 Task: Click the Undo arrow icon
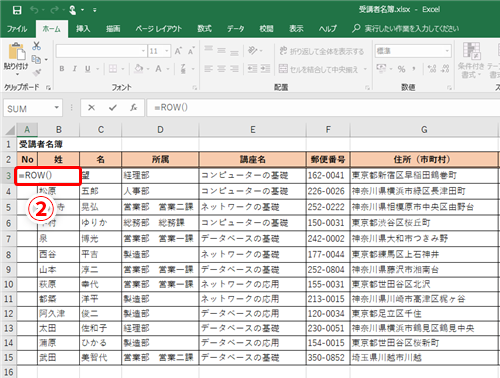(x=34, y=10)
